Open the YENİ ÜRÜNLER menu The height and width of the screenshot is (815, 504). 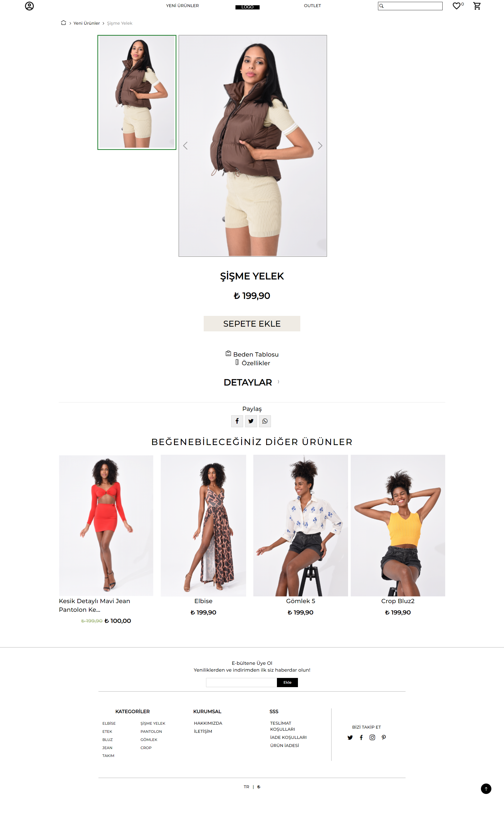[182, 6]
